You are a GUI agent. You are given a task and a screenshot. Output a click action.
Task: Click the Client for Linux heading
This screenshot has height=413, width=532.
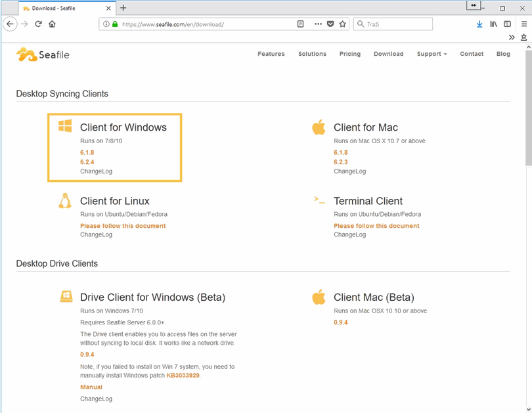pyautogui.click(x=115, y=201)
